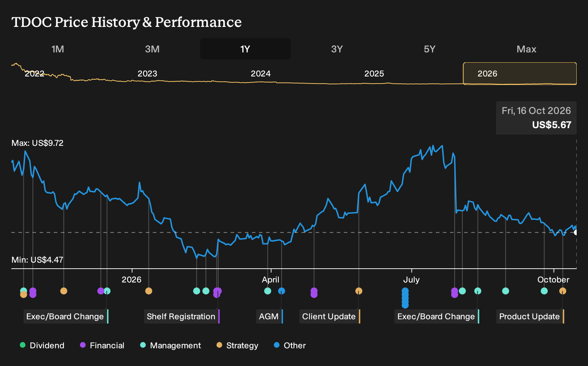Click teal dot above the first Exec/Board Change label
The image size is (588, 366).
point(107,291)
